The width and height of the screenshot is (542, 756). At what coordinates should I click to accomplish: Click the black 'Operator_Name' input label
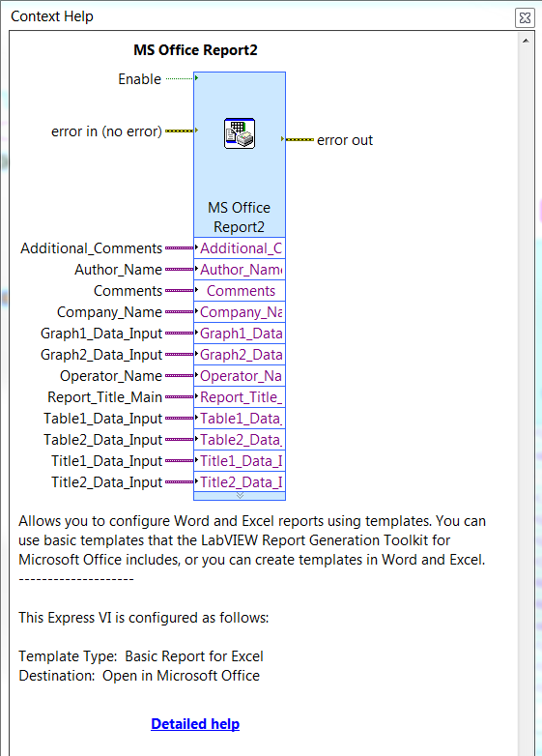point(111,376)
